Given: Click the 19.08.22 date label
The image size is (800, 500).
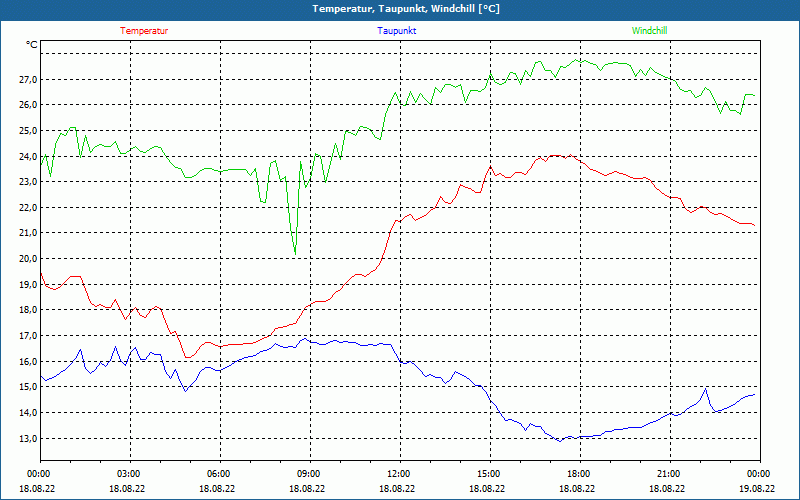Looking at the screenshot, I should [757, 488].
